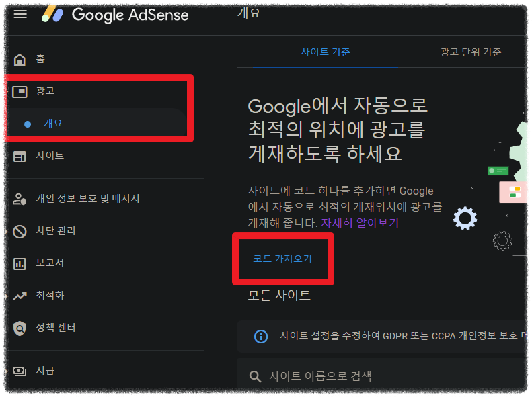This screenshot has width=532, height=397.
Task: Click the search magnifier icon
Action: coord(255,376)
